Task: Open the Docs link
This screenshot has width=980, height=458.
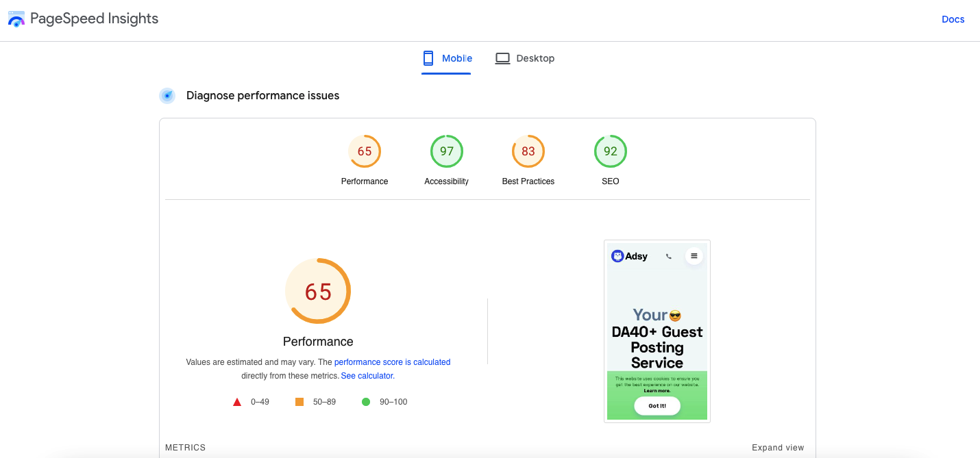Action: [953, 19]
